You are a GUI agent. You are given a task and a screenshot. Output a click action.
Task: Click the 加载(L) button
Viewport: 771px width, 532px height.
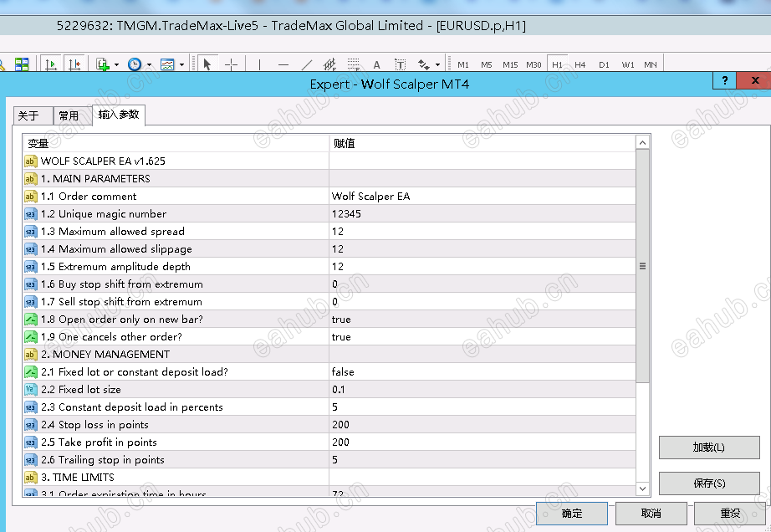[709, 448]
